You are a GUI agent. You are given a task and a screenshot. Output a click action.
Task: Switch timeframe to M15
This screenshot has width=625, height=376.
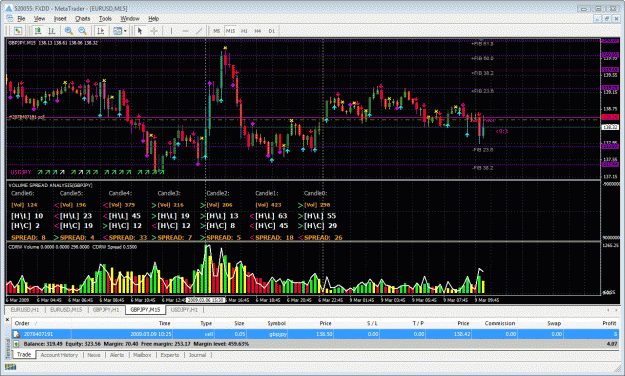[230, 31]
